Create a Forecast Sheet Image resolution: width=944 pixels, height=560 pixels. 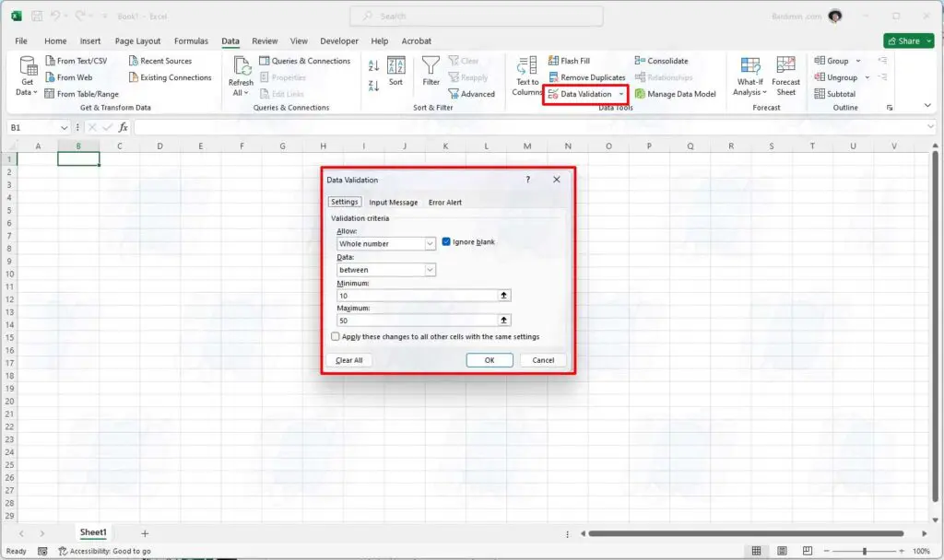click(x=785, y=76)
